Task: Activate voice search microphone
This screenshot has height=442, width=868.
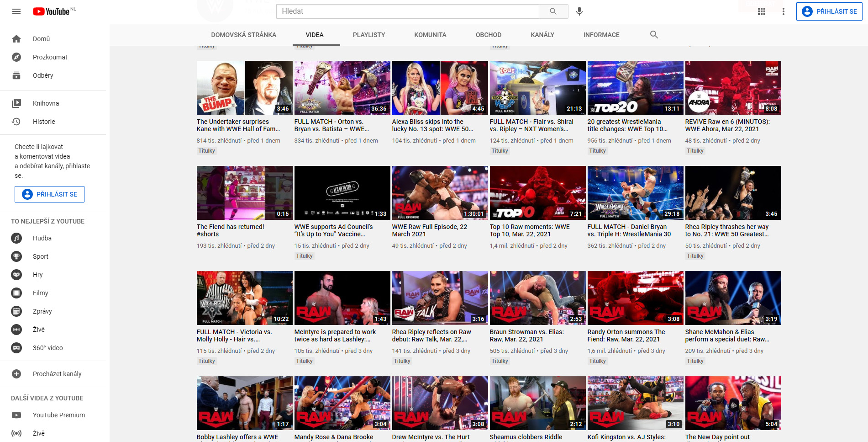Action: coord(579,11)
